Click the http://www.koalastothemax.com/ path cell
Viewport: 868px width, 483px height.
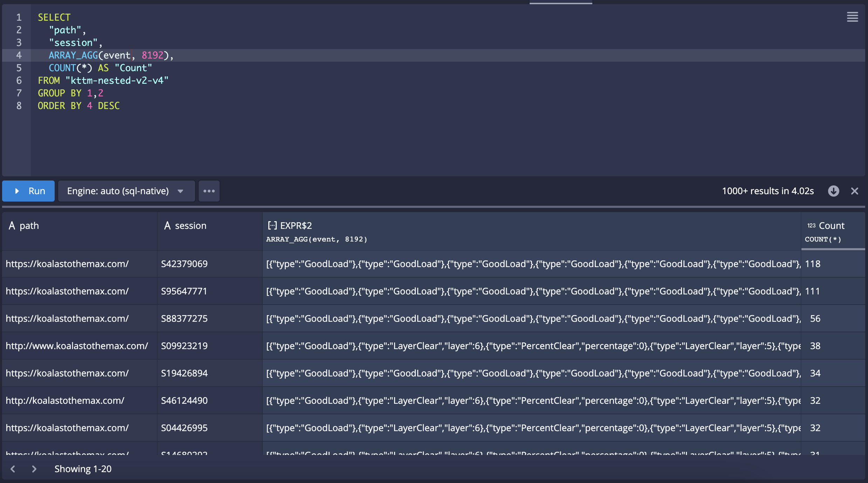point(77,346)
